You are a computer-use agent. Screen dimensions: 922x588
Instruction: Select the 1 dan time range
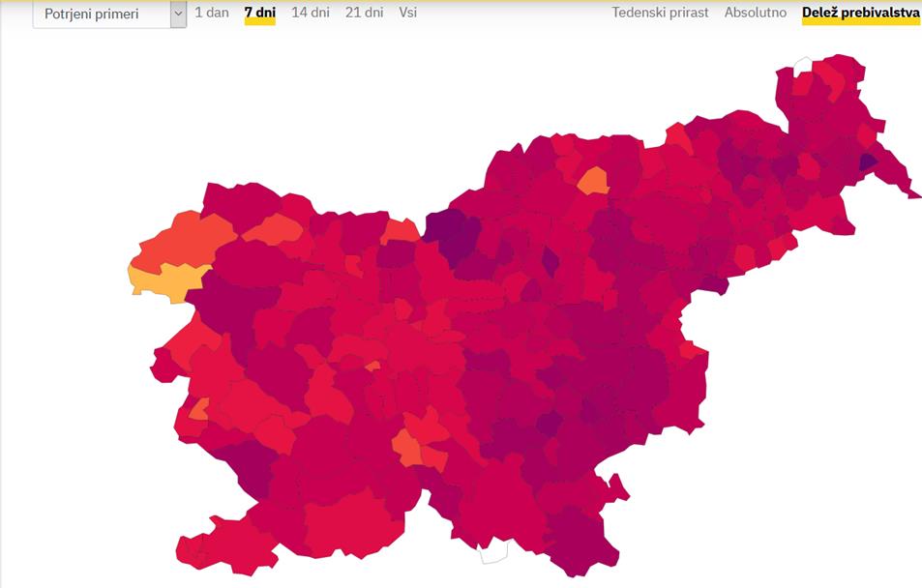pyautogui.click(x=212, y=13)
